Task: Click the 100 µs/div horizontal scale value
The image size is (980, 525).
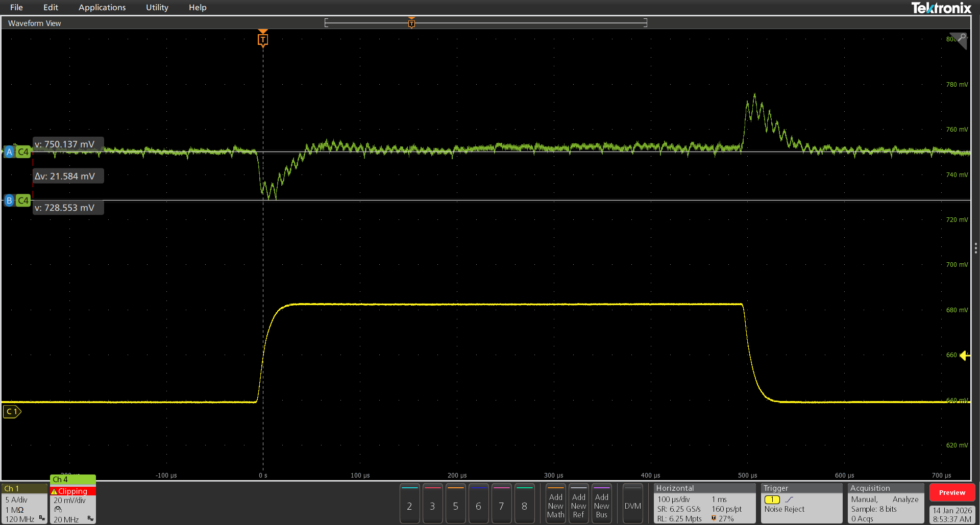Action: [x=673, y=499]
